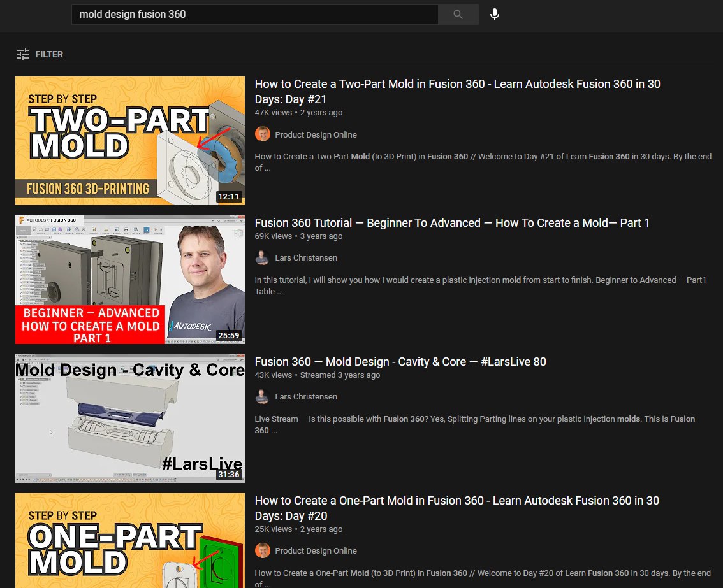Open title 'Fusion 360 Tutorial — Beginner To Advanced'
The height and width of the screenshot is (588, 723).
pyautogui.click(x=452, y=223)
